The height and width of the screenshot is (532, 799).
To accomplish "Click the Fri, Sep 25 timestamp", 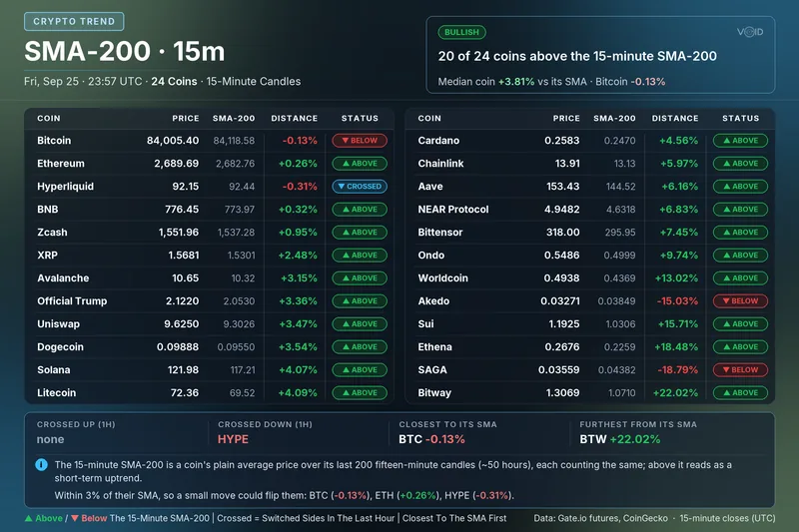I will click(x=83, y=82).
